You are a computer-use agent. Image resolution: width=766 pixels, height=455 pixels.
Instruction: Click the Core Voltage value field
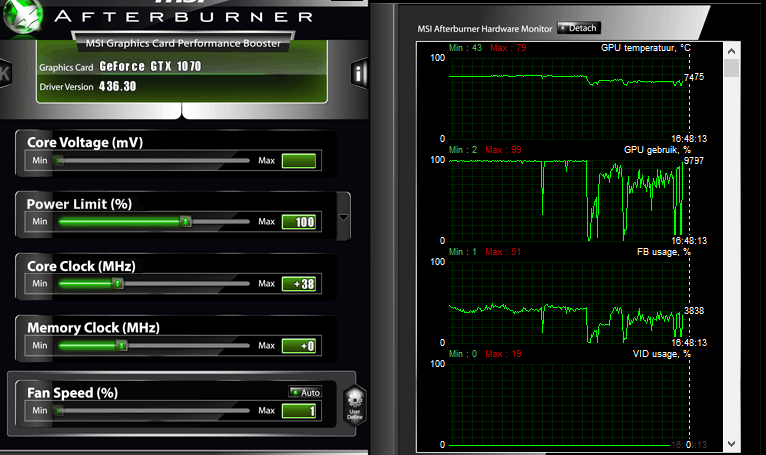299,161
